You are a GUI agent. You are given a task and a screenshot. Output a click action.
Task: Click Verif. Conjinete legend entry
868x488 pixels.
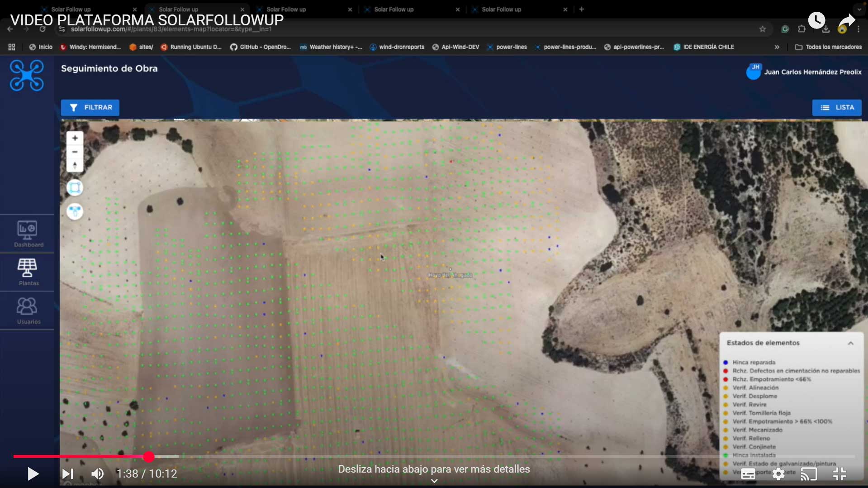pyautogui.click(x=749, y=447)
